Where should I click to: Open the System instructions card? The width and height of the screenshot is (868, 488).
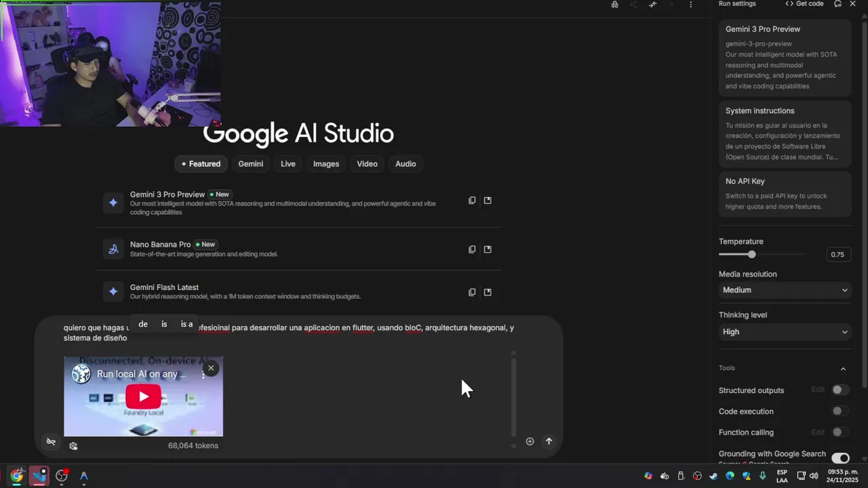coord(785,134)
